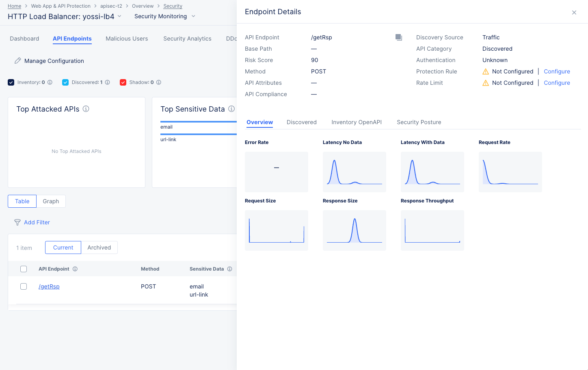Click Configure next to Protection Rule
This screenshot has width=588, height=370.
[557, 71]
